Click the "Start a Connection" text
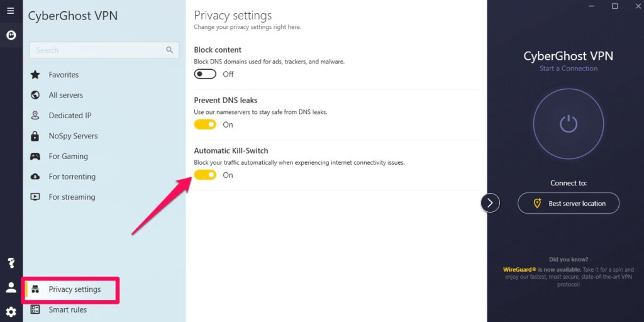Viewport: 644px width, 322px height. (569, 69)
